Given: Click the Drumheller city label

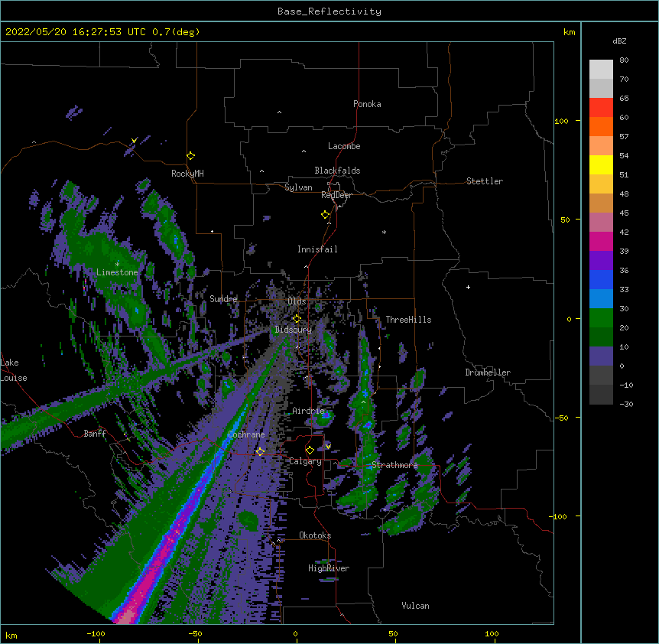Looking at the screenshot, I should (x=488, y=372).
